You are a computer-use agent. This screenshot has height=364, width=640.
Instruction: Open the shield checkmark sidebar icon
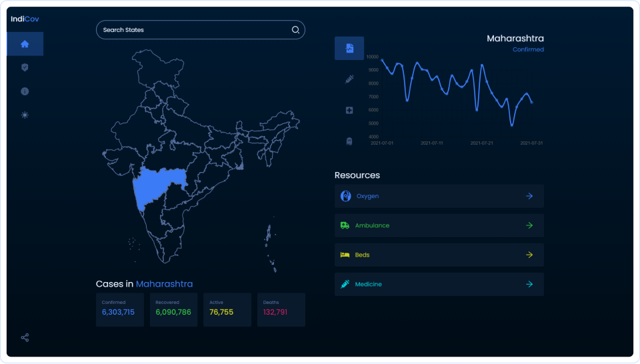[x=25, y=67]
